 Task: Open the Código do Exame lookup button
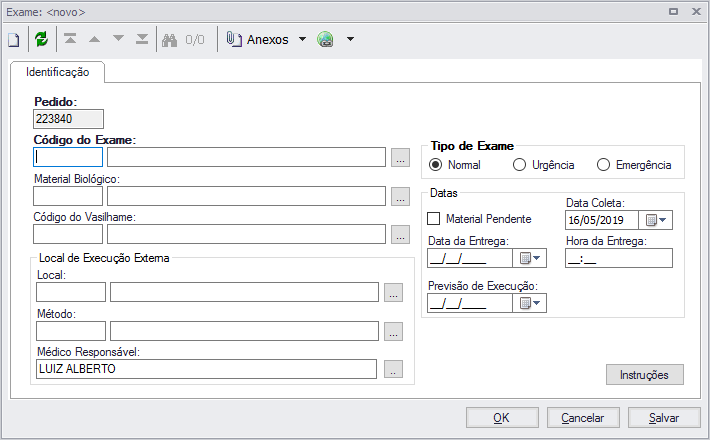[x=400, y=157]
